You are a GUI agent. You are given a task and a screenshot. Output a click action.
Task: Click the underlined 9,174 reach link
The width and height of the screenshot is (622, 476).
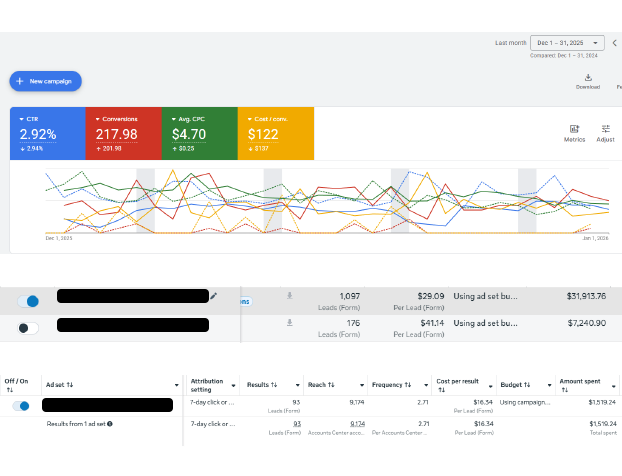357,423
